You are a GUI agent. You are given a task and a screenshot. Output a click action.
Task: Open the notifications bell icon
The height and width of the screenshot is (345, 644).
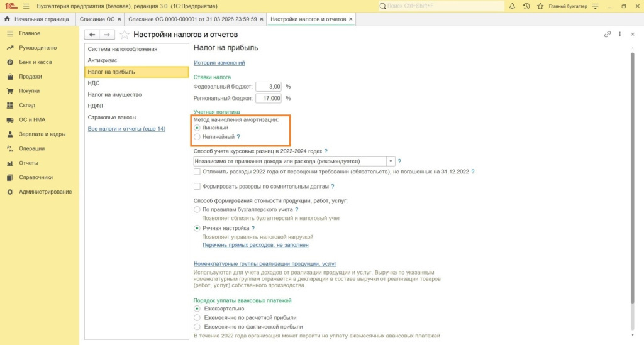(512, 6)
